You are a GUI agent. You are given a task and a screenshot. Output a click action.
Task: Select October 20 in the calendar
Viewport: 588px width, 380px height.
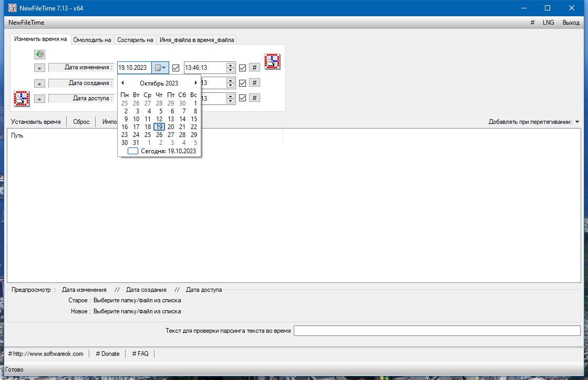tap(171, 127)
